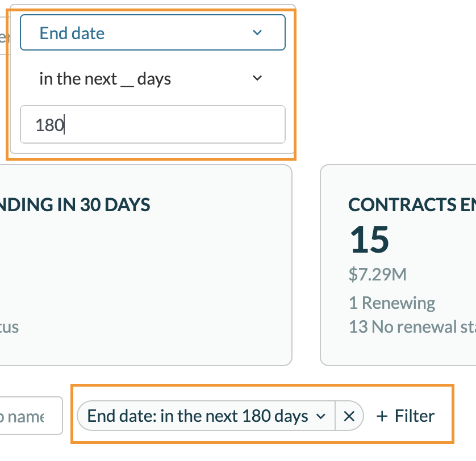Click the plus icon beside Filter
Image resolution: width=476 pixels, height=461 pixels.
(382, 416)
